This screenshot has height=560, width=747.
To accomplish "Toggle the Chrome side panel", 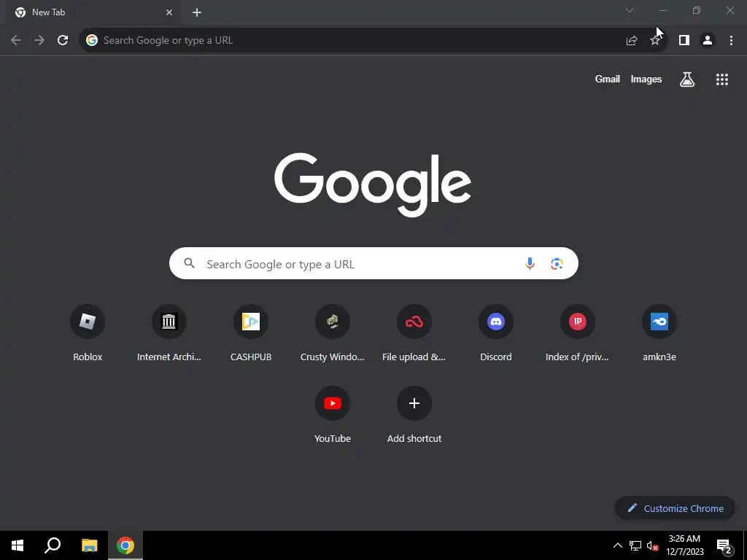I will [x=684, y=41].
